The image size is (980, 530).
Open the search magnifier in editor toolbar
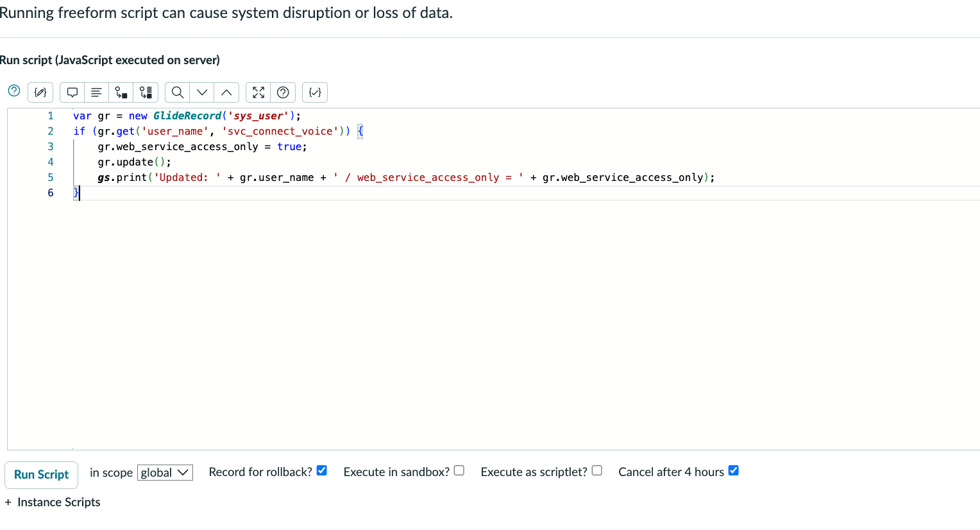point(178,92)
